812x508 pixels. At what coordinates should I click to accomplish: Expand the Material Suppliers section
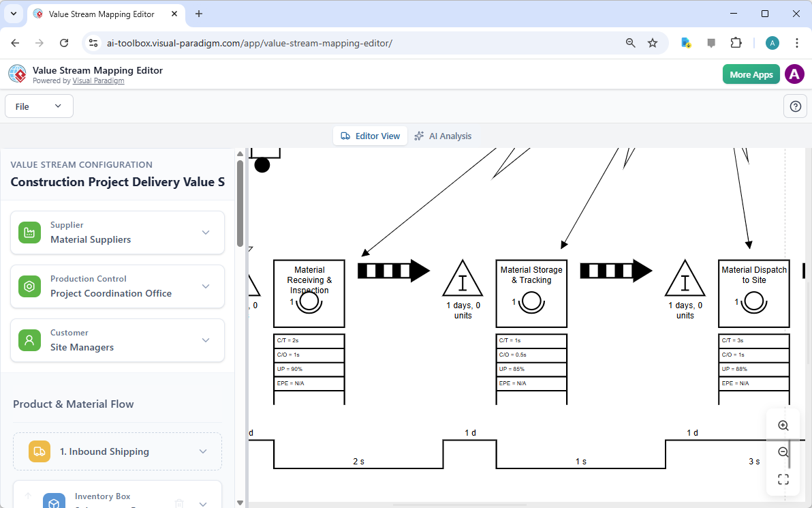pyautogui.click(x=206, y=232)
